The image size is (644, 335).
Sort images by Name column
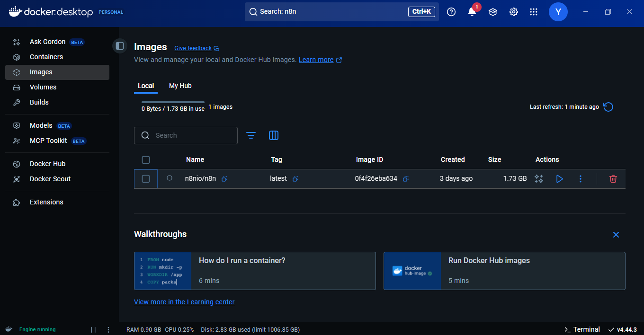[195, 159]
